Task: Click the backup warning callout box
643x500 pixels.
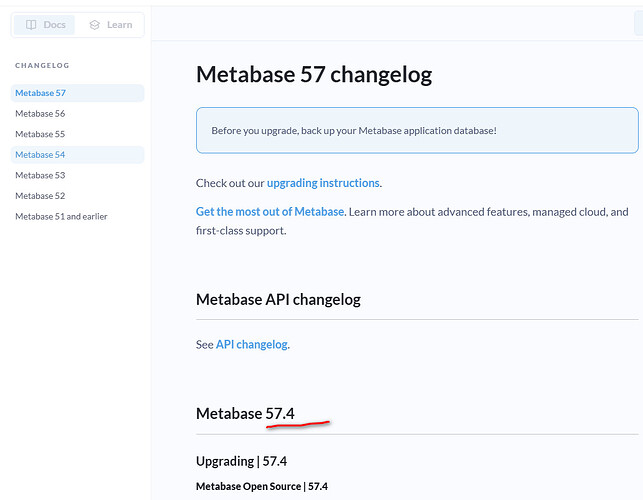Action: (416, 131)
